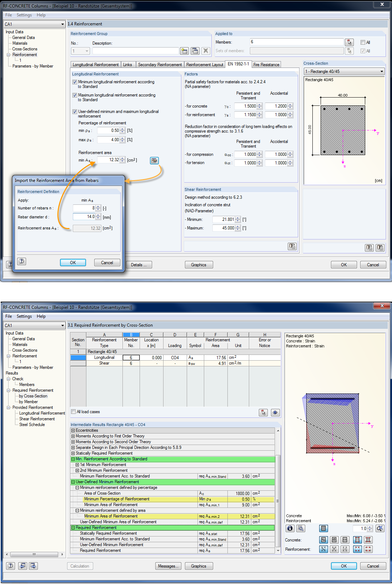Click right icon under the cross-section preview
The height and width of the screenshot is (584, 392).
[x=380, y=247]
